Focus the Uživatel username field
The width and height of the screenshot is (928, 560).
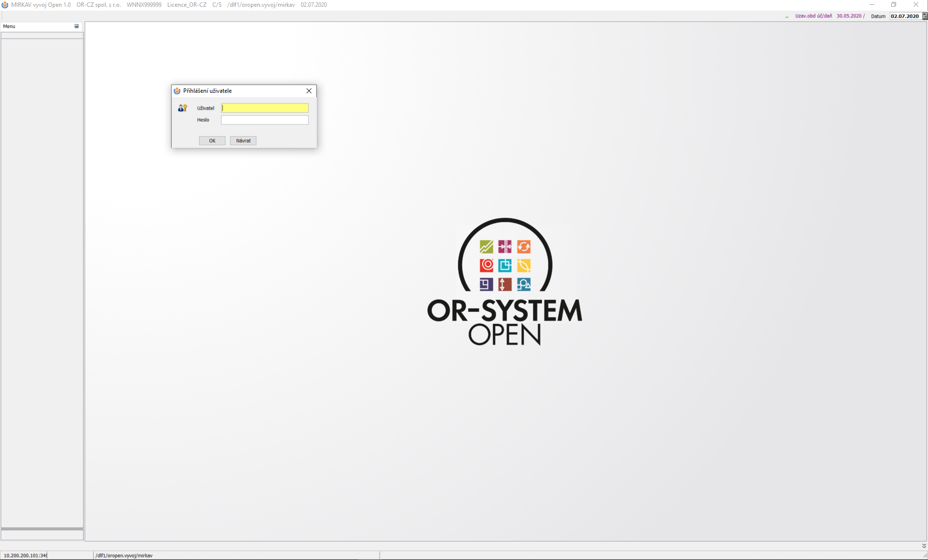(265, 108)
